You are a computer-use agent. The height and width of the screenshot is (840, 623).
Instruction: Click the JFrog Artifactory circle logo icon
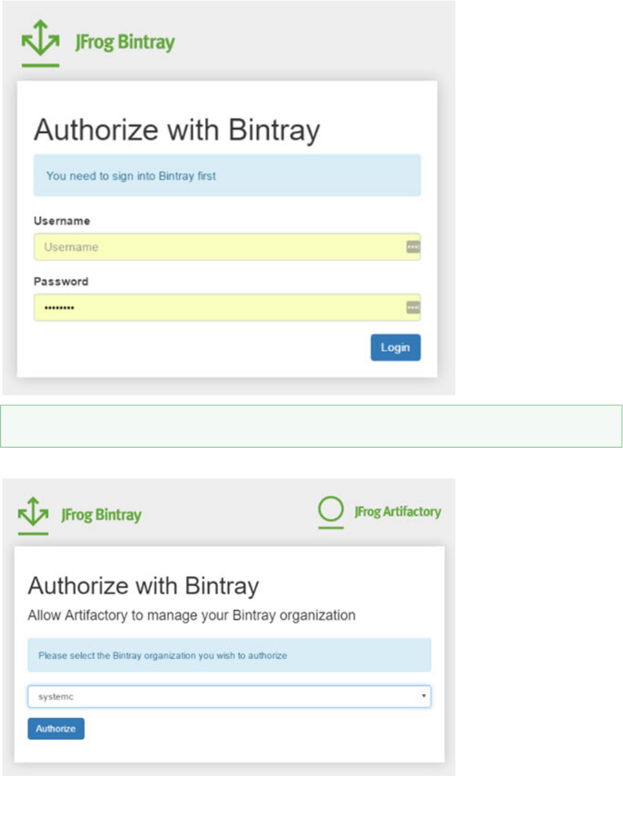[x=330, y=509]
